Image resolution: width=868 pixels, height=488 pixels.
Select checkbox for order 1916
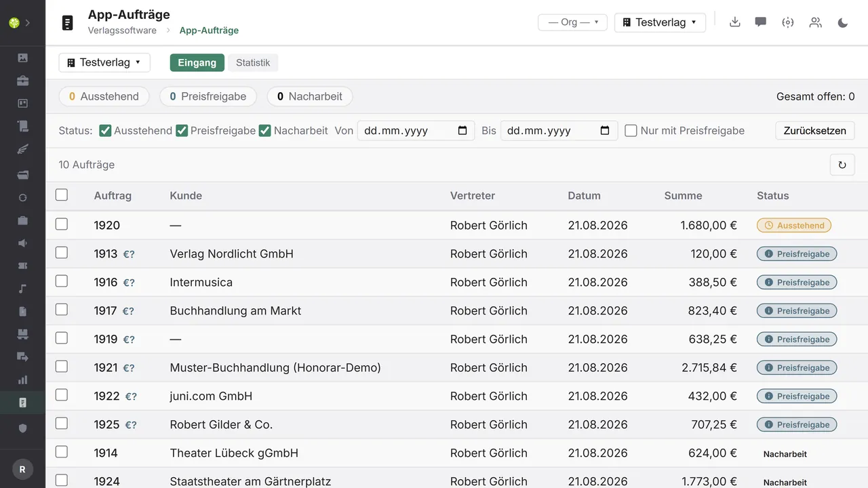[62, 281]
